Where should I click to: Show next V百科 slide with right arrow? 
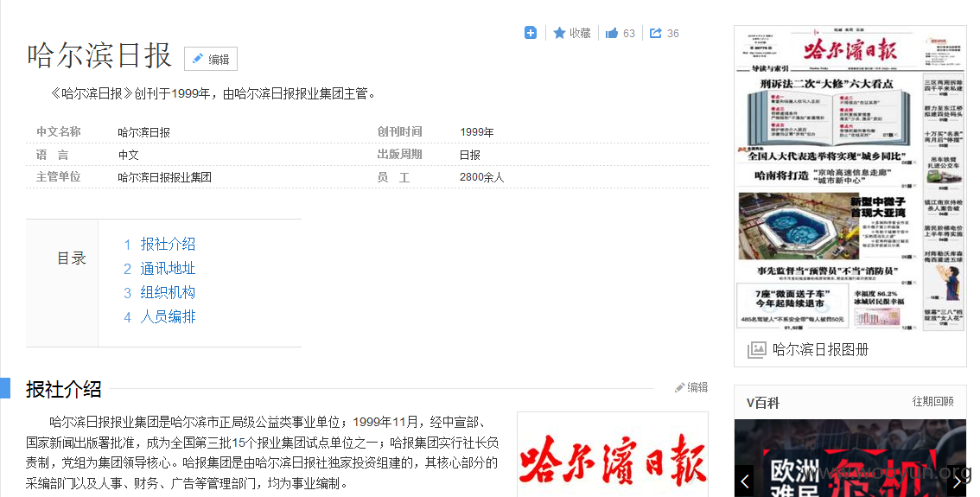[958, 482]
